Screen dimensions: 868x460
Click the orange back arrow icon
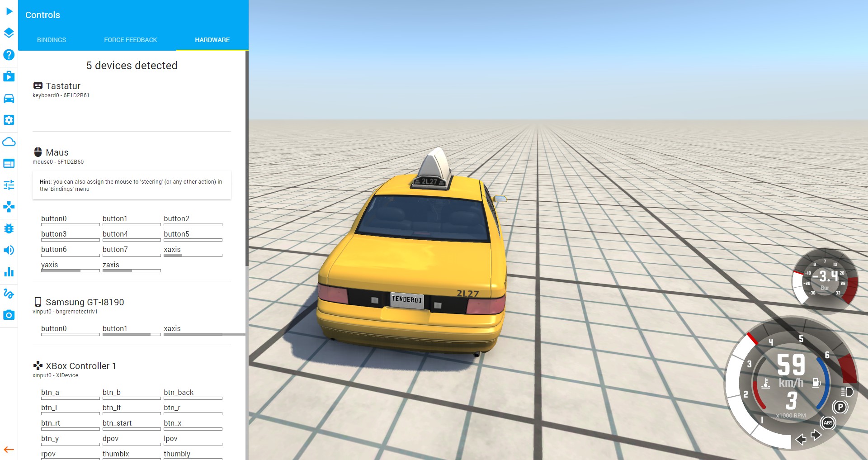click(x=9, y=450)
